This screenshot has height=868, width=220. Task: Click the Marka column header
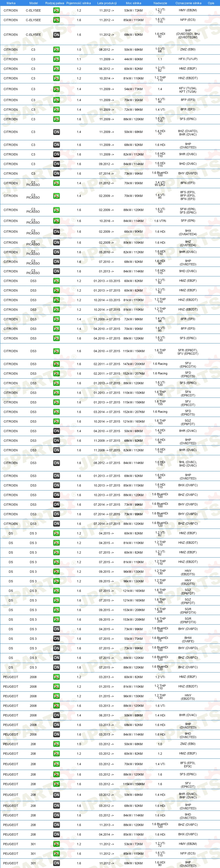tap(11, 3)
